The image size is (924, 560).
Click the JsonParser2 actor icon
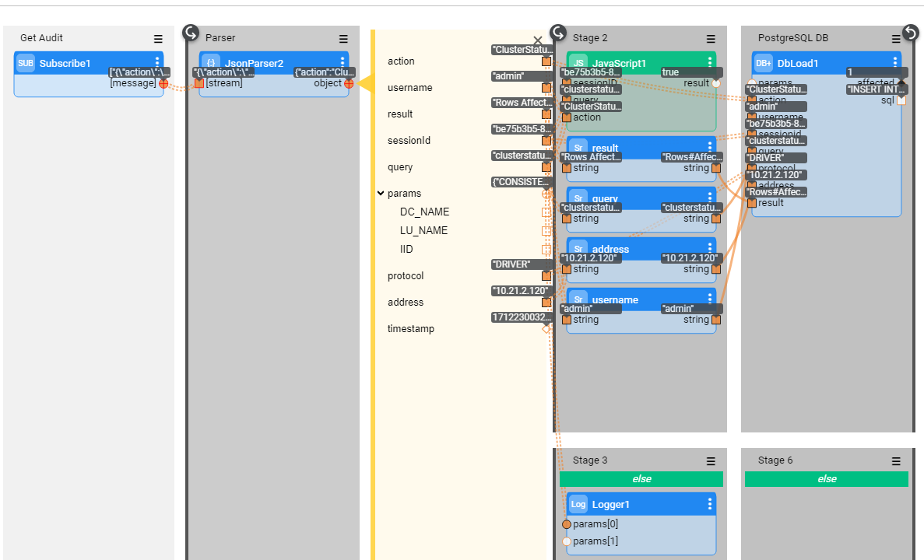click(211, 63)
